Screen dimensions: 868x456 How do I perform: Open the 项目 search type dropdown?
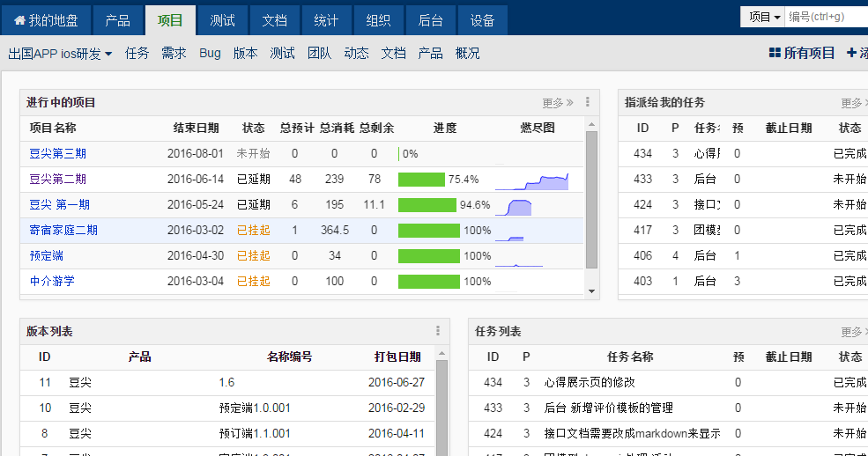[764, 17]
